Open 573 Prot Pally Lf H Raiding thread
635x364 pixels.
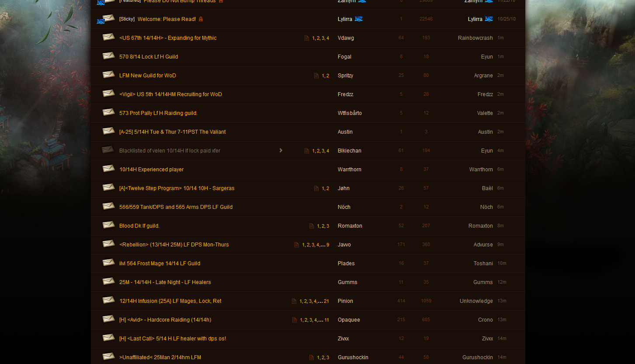[x=158, y=113]
